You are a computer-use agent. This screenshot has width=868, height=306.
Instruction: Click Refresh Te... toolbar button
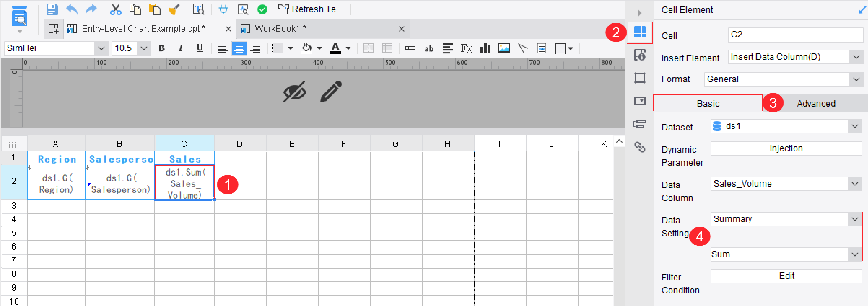coord(310,9)
